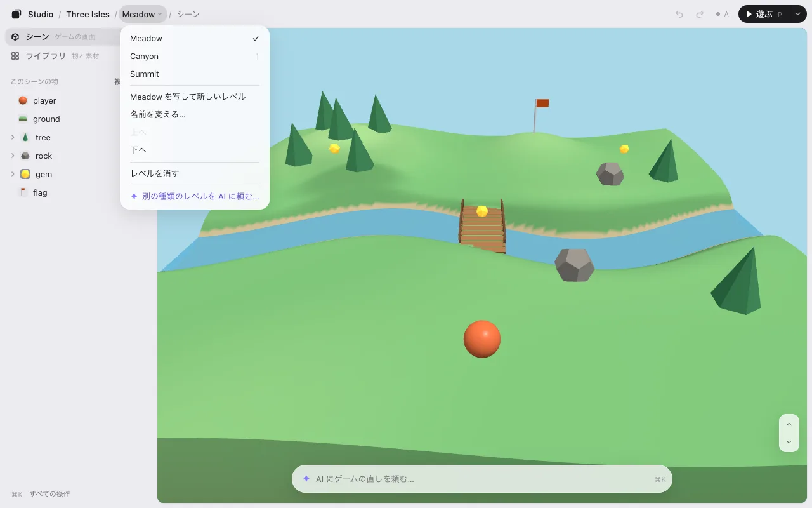Choose 名前を変える... menu entry
The height and width of the screenshot is (508, 812).
[195, 115]
